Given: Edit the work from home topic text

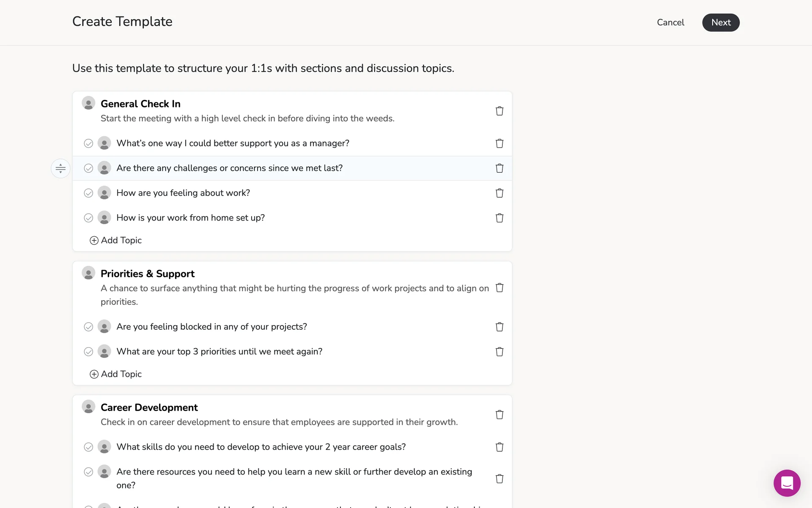Looking at the screenshot, I should (x=190, y=218).
